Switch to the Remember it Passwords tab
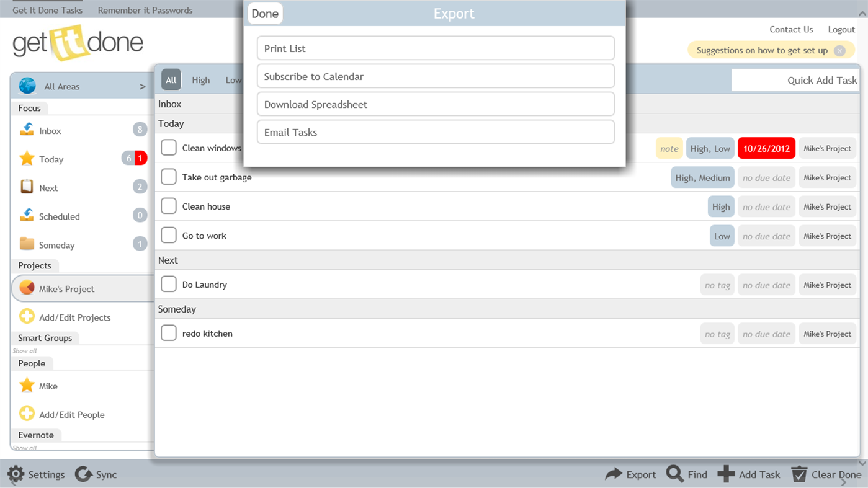 pos(145,9)
